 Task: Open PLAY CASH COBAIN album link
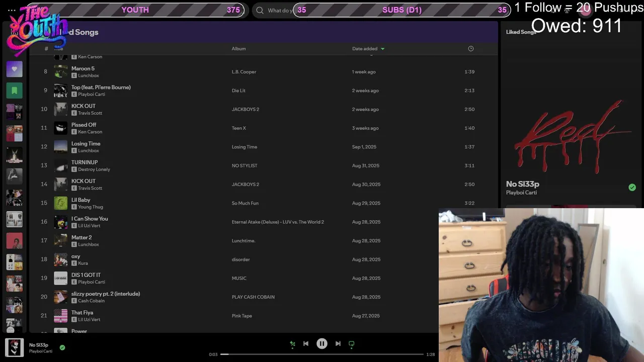click(x=253, y=297)
